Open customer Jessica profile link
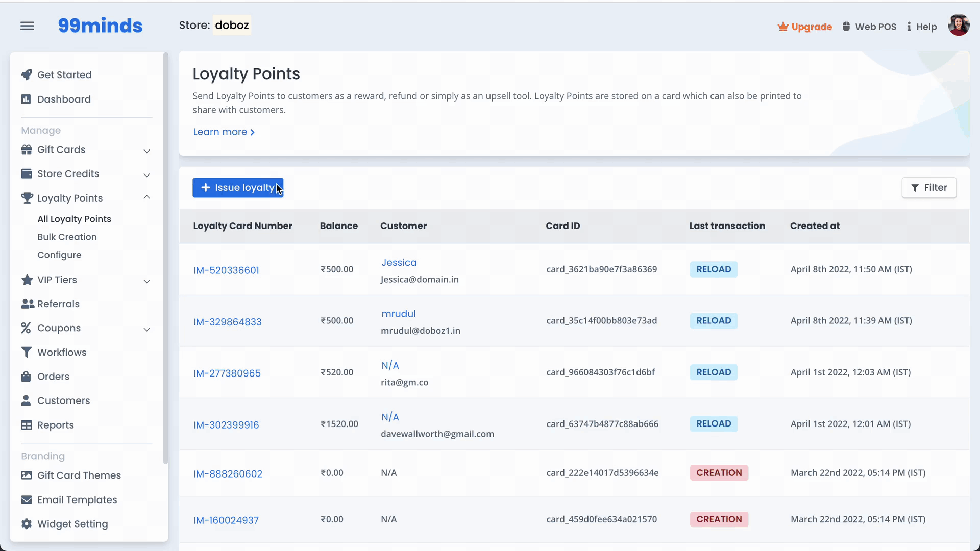980x551 pixels. (399, 262)
